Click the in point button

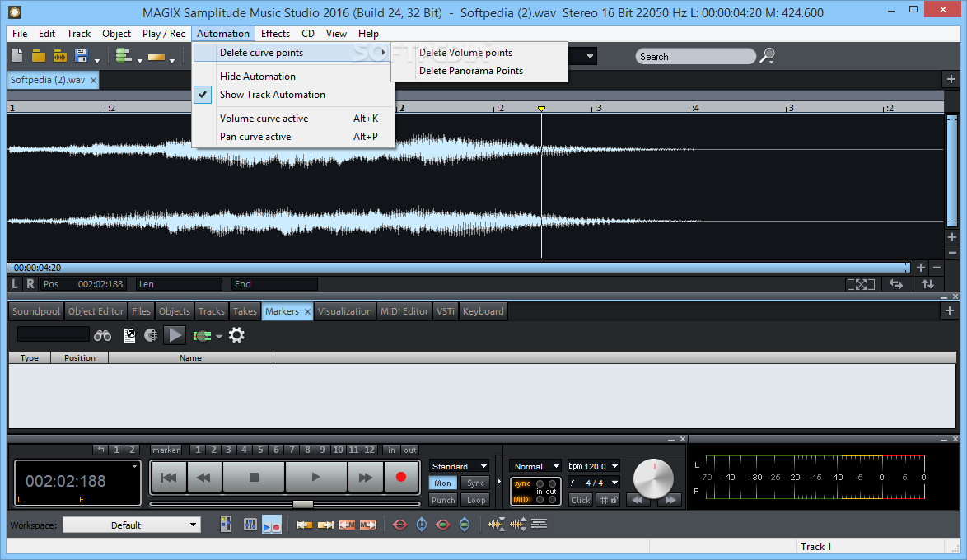[391, 450]
